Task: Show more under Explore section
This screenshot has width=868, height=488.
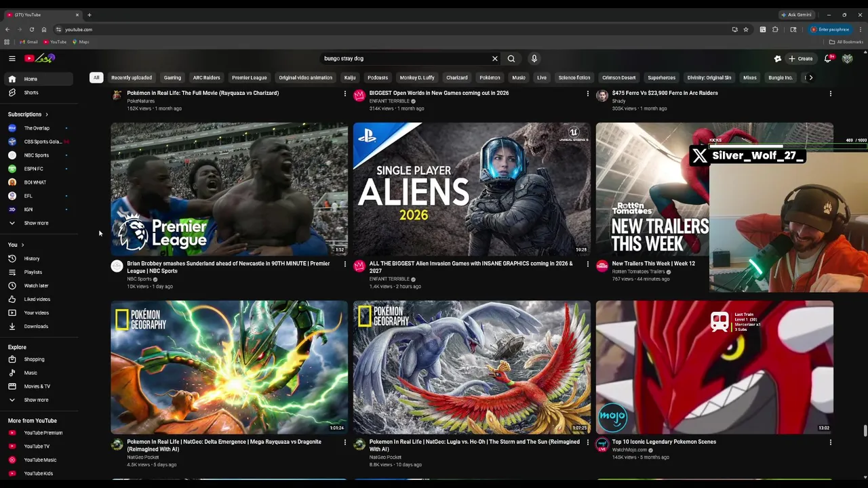Action: click(x=39, y=400)
